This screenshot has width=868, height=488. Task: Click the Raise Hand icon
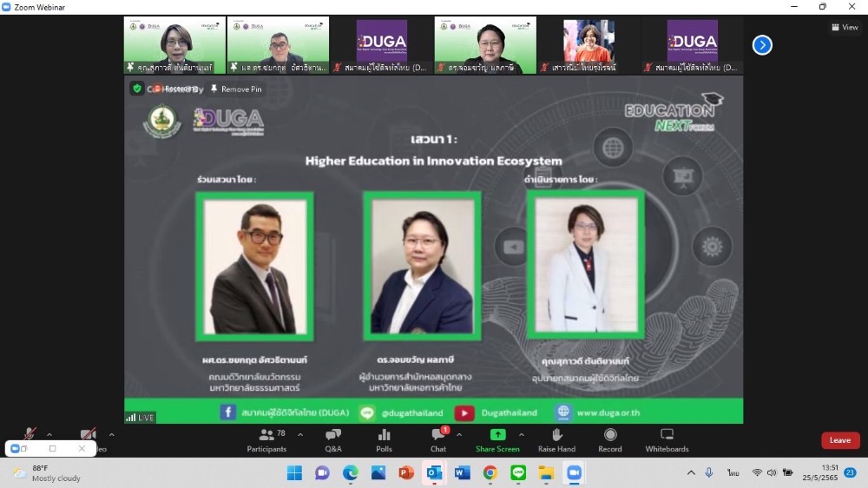pos(556,439)
